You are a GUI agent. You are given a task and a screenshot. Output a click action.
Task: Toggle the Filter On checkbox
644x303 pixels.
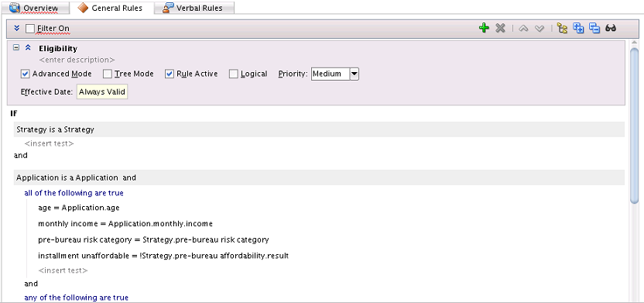point(30,29)
